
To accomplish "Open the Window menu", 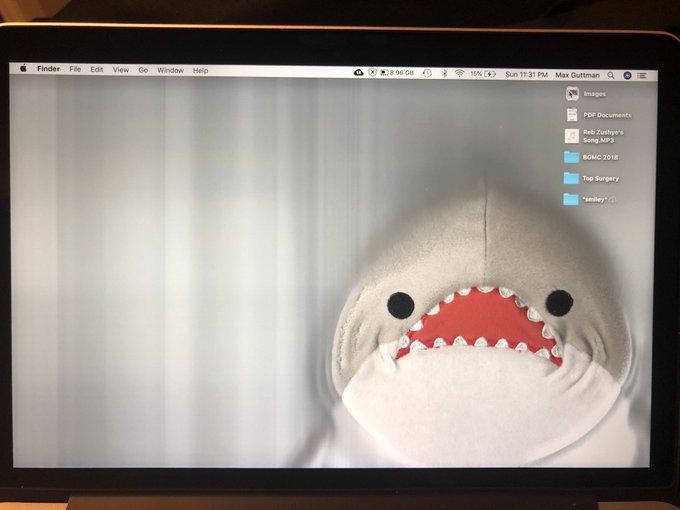I will click(170, 70).
